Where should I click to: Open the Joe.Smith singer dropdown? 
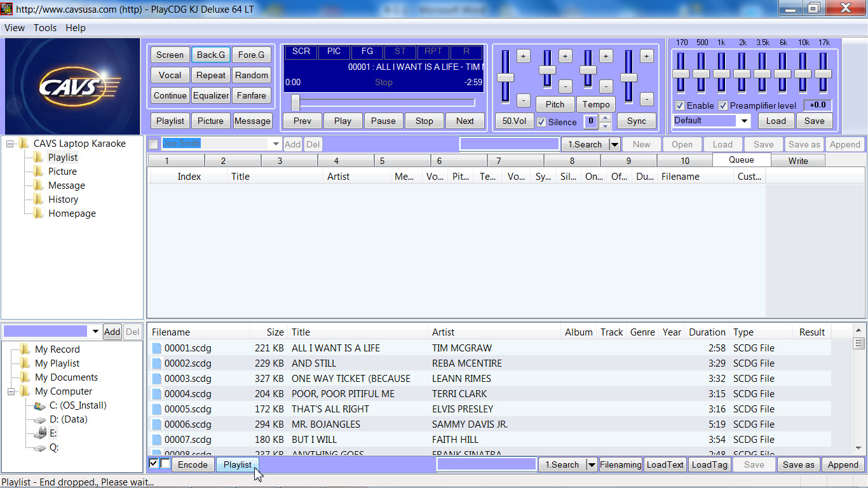(x=276, y=144)
